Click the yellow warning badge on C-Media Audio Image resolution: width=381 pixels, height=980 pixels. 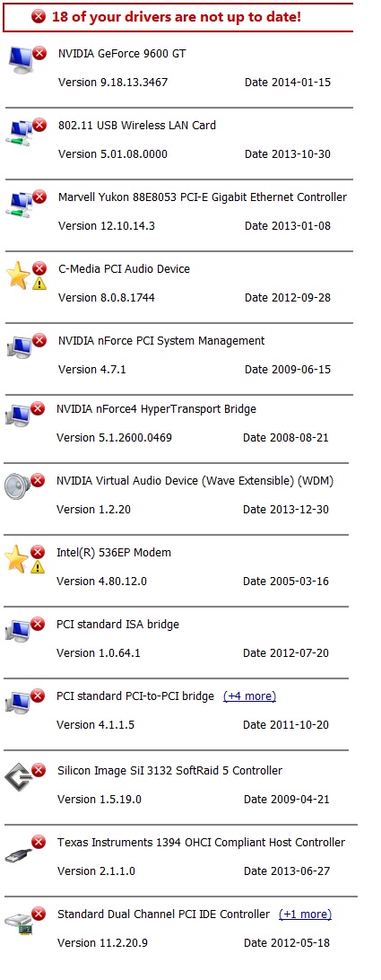click(x=39, y=284)
